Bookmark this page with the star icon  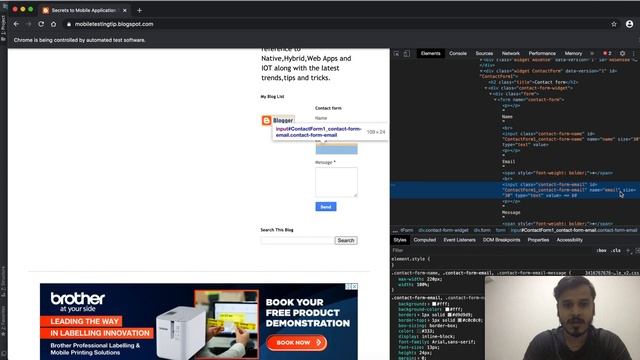614,24
